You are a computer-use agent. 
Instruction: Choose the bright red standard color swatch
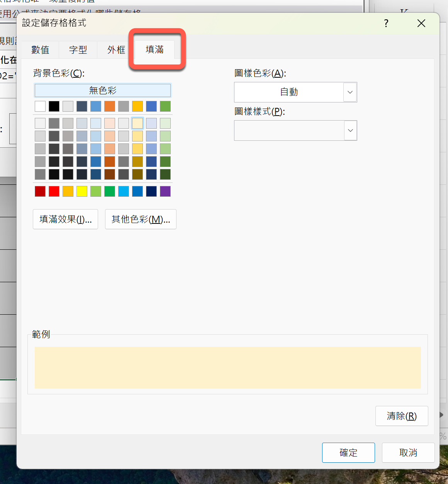54,191
